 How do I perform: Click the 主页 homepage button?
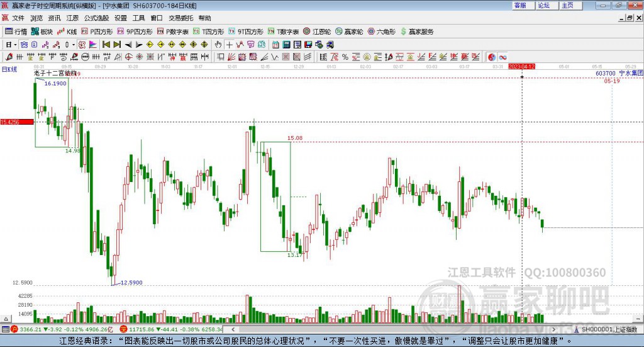click(570, 5)
